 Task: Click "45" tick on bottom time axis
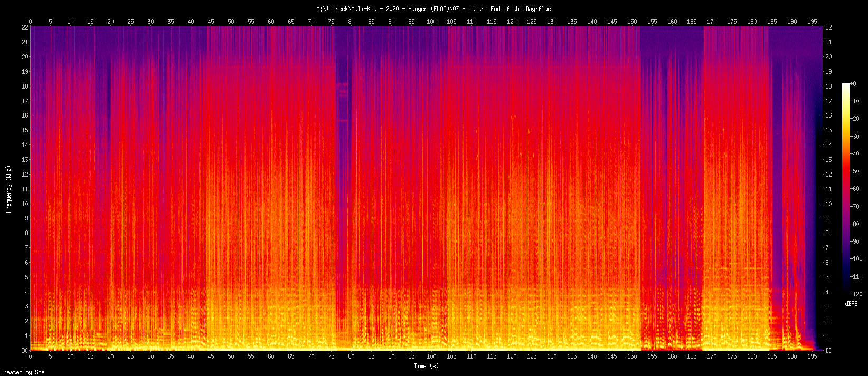211,356
